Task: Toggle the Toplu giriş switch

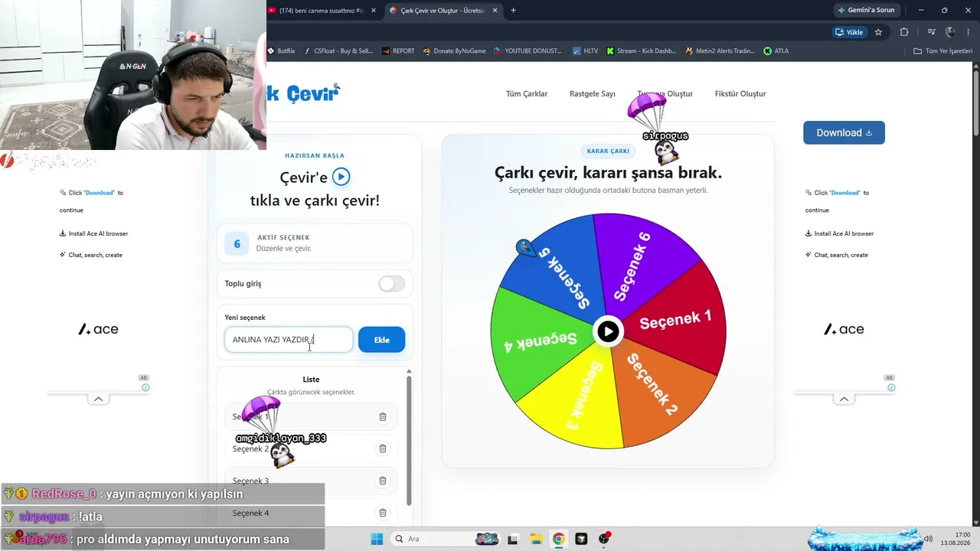Action: click(x=392, y=284)
